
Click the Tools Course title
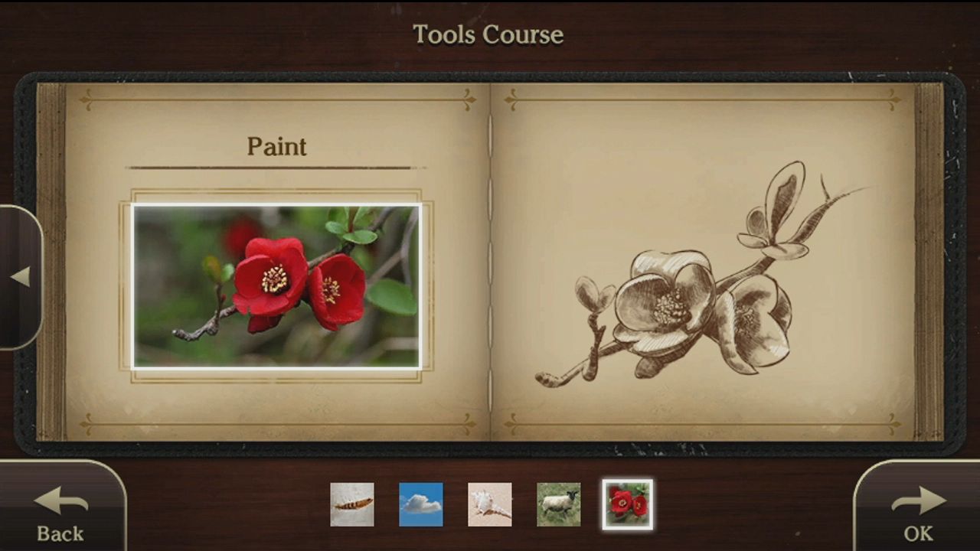488,34
